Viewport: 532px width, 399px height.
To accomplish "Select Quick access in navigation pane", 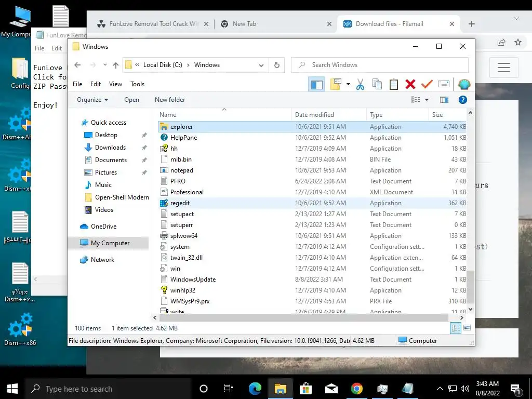I will [x=108, y=123].
